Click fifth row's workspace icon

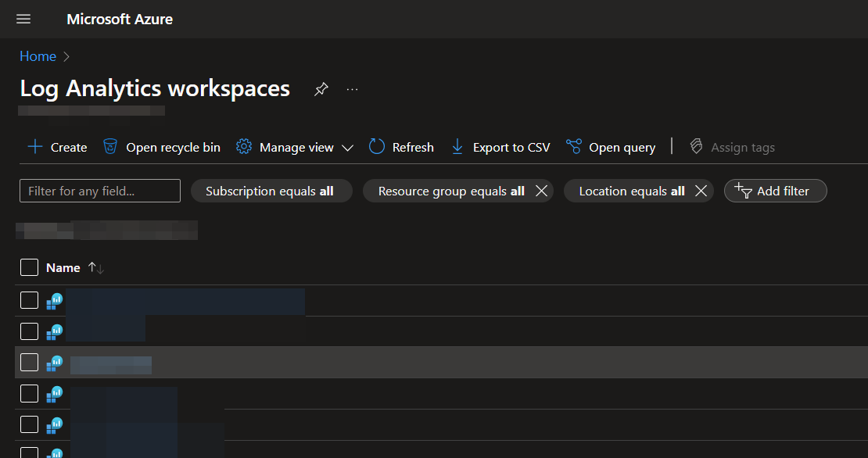54,425
